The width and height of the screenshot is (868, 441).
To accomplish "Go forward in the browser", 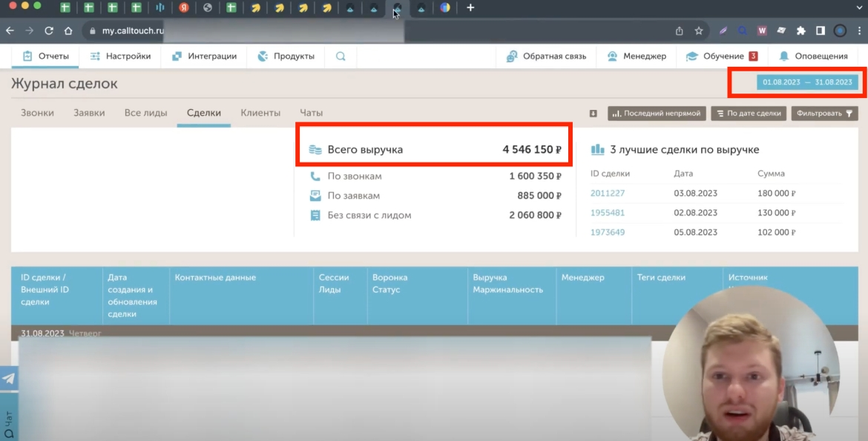I will coord(30,31).
